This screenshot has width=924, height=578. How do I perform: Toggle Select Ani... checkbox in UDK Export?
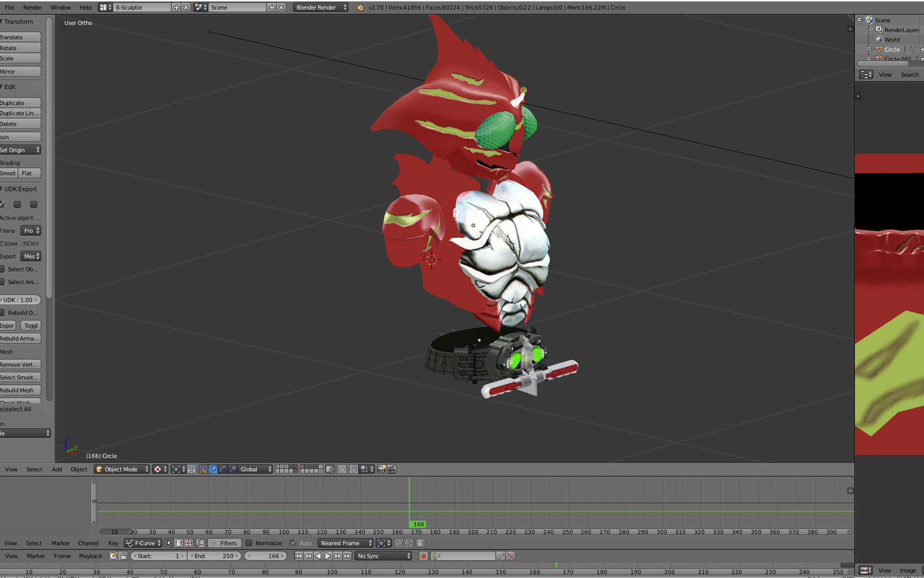(2, 282)
